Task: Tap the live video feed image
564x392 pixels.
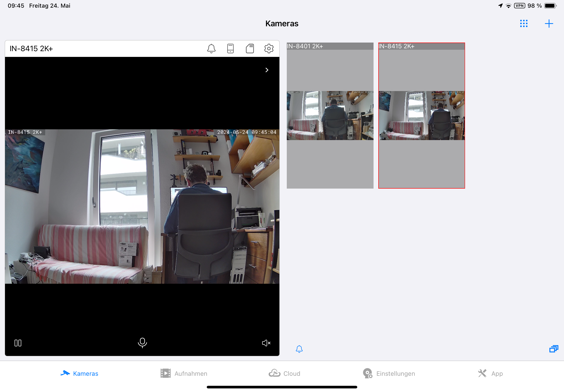Action: 142,206
